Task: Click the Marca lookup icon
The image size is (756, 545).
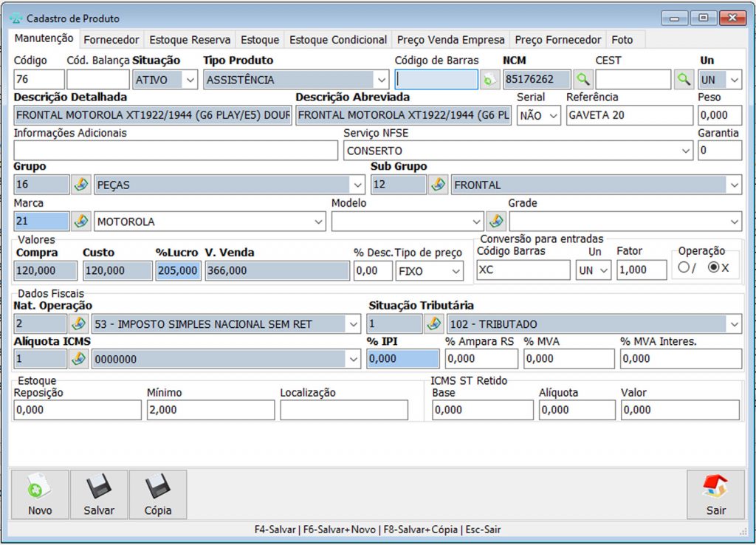Action: pos(81,221)
